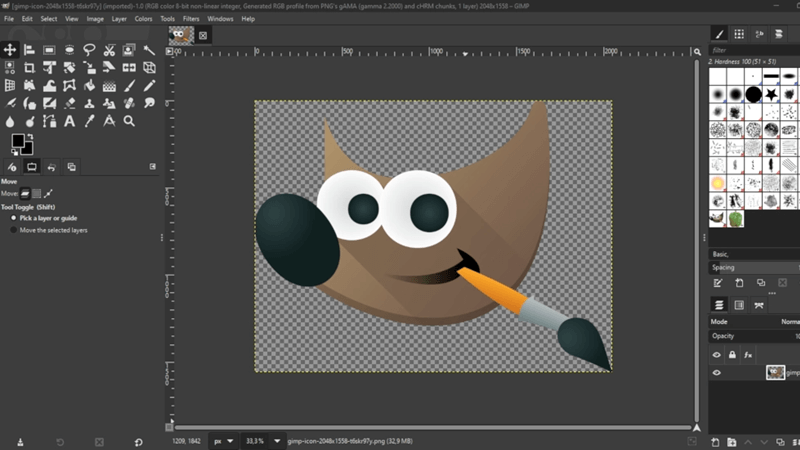Select the Measure compass tool

109,121
